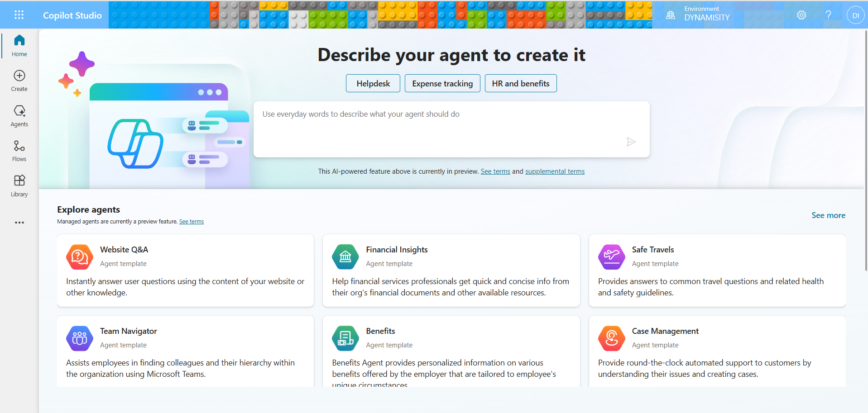Click the Copilot Studio title
This screenshot has height=413, width=868.
72,15
